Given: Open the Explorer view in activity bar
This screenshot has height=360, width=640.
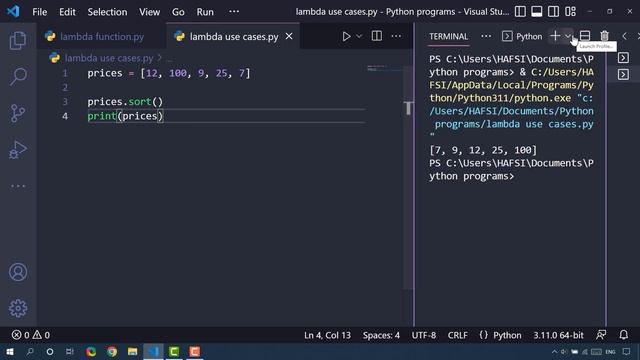Looking at the screenshot, I should [x=18, y=40].
